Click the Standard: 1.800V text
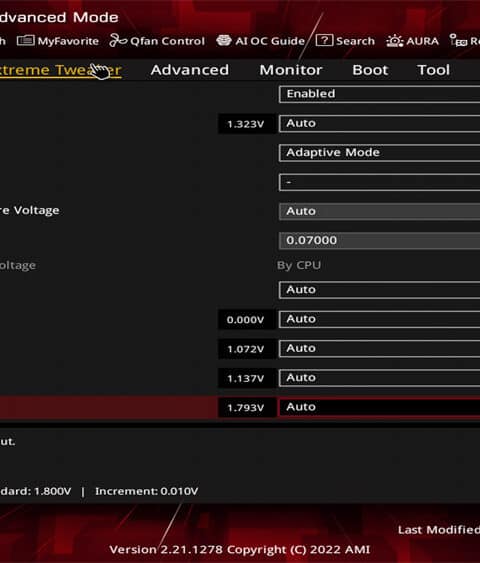 (36, 491)
